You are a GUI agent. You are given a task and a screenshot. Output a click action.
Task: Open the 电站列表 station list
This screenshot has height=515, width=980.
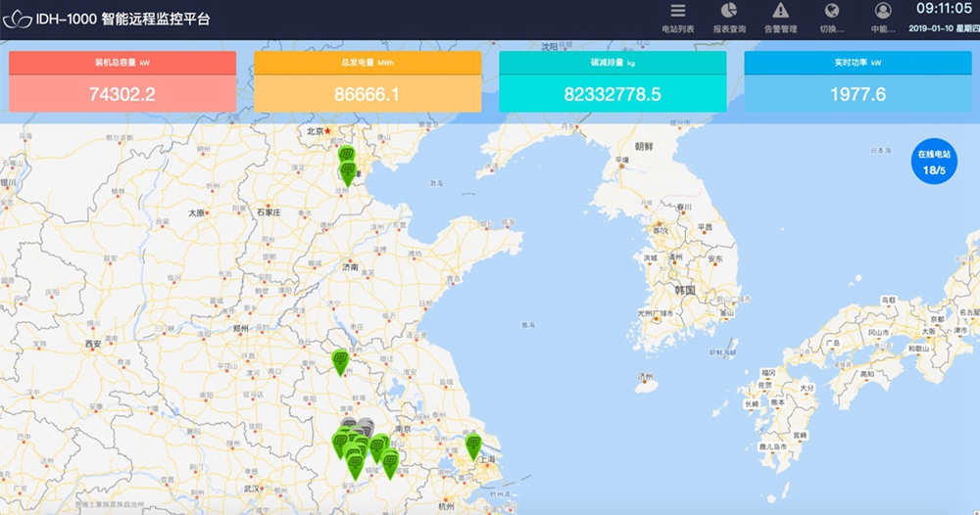[x=677, y=18]
